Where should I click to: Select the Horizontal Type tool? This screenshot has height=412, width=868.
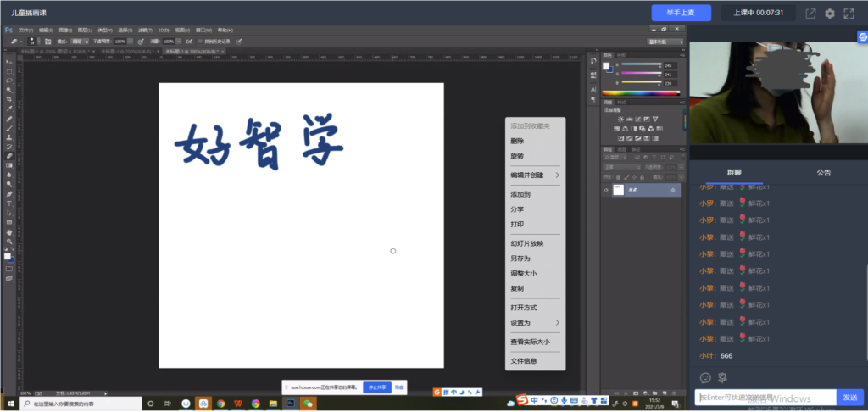[9, 203]
